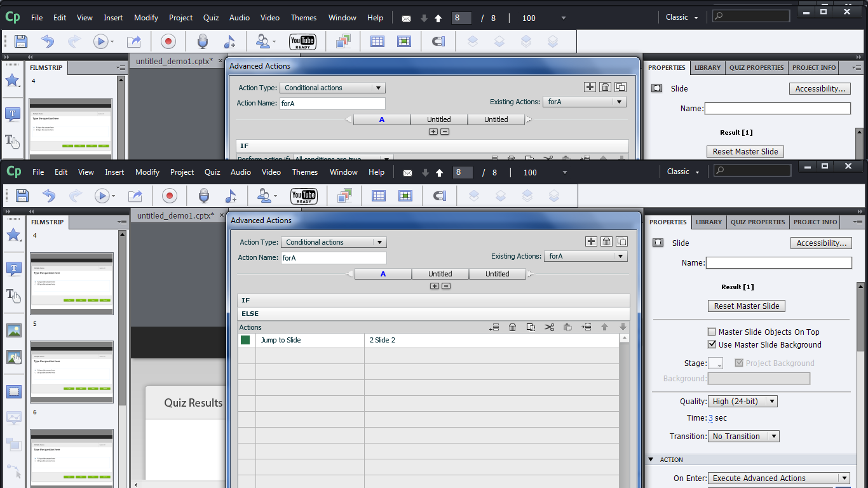Click the magnet Snap icon in lower toolbar
Image resolution: width=868 pixels, height=488 pixels.
pyautogui.click(x=439, y=196)
